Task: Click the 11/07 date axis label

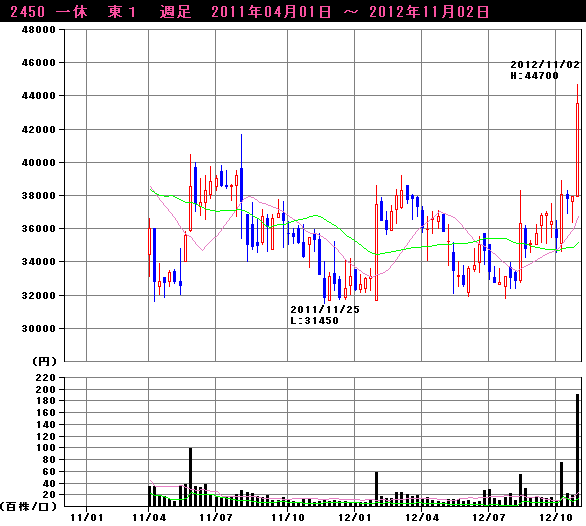Action: [x=216, y=518]
